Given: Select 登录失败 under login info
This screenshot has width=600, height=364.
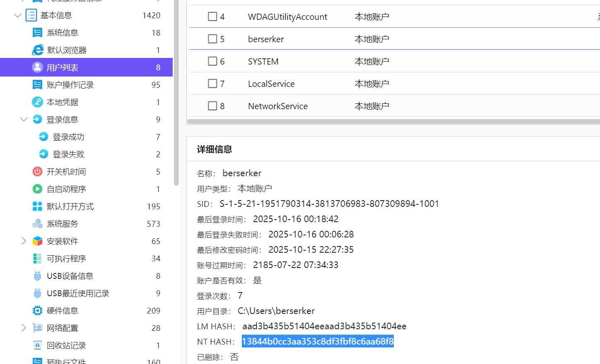Looking at the screenshot, I should pos(68,154).
